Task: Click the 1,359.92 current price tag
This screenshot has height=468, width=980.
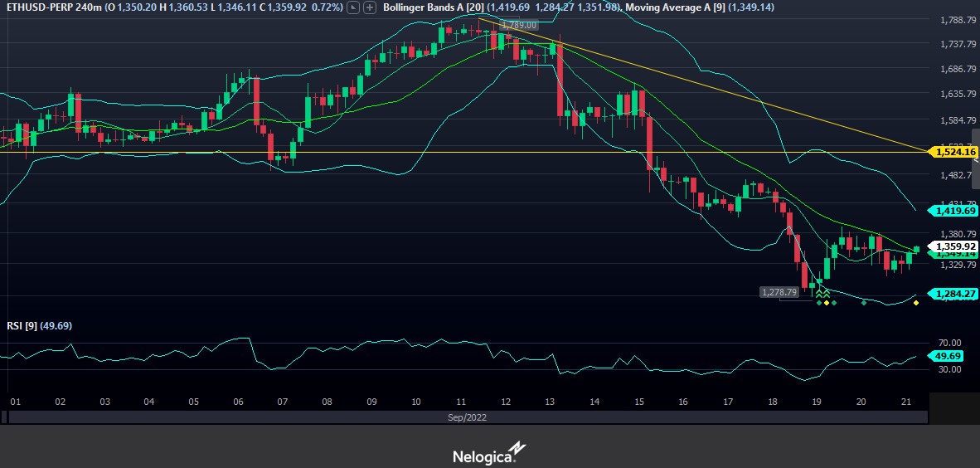Action: pos(955,246)
